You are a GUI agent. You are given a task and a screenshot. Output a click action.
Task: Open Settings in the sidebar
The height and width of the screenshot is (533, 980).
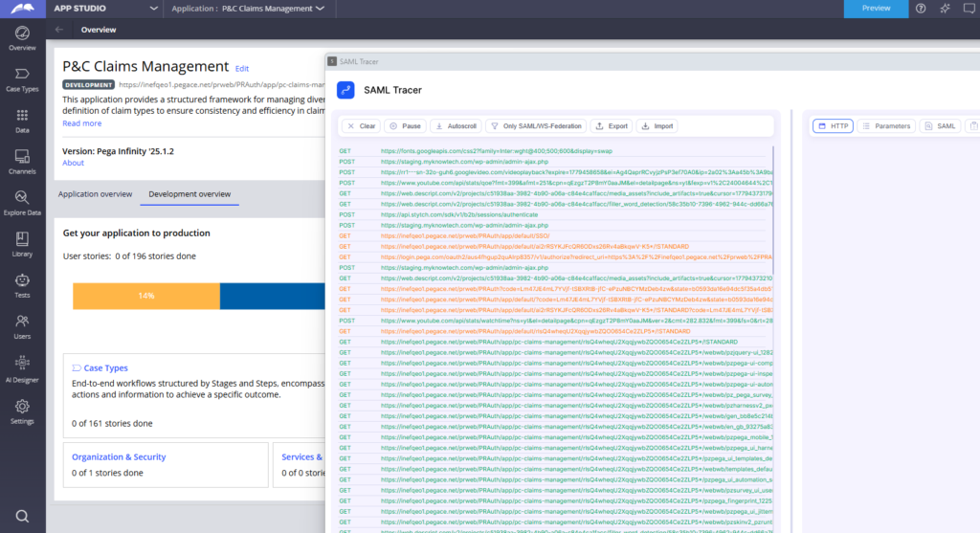[22, 412]
